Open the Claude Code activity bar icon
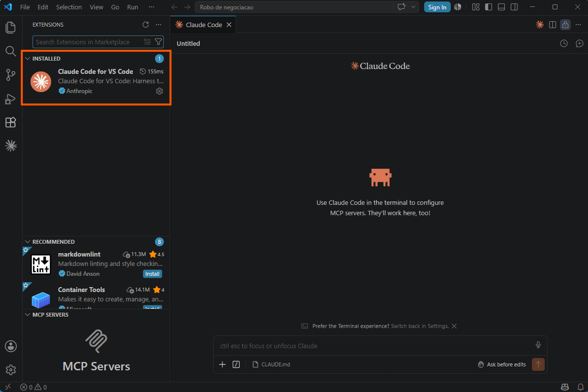This screenshot has height=392, width=588. [x=10, y=146]
